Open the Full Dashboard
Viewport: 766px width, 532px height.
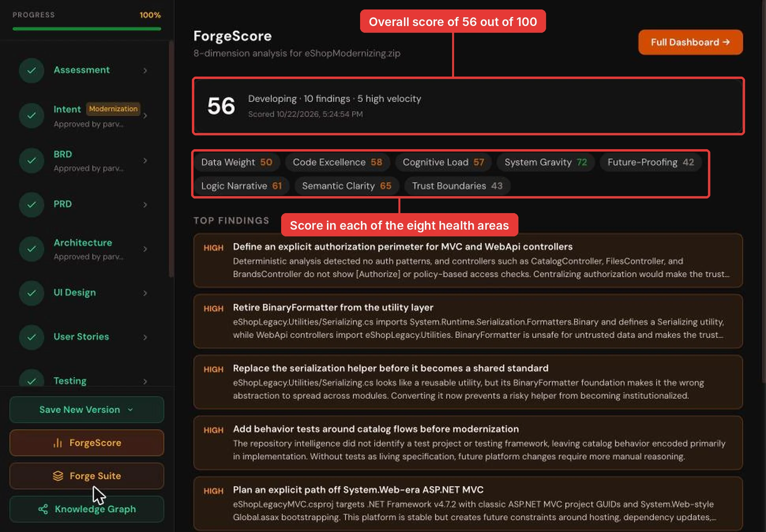[691, 42]
